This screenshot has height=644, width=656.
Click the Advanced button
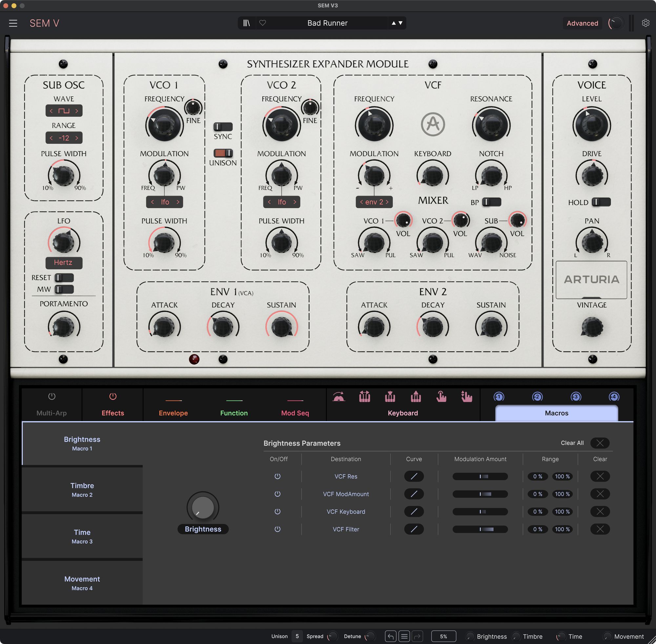[582, 23]
